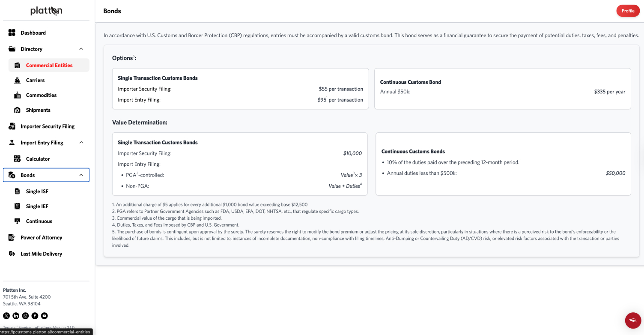This screenshot has height=335, width=644.
Task: Open the X (Twitter) social link
Action: (6, 316)
